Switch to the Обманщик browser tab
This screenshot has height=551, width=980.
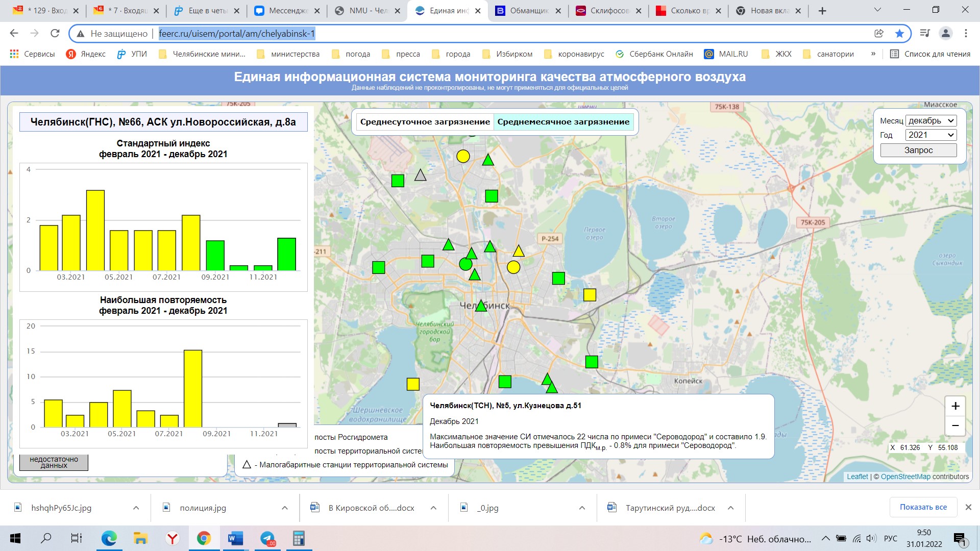click(528, 11)
